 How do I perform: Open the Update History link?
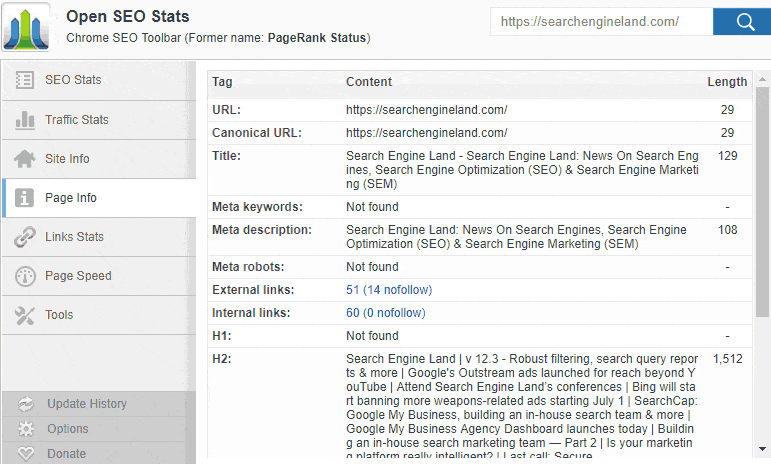(x=87, y=404)
